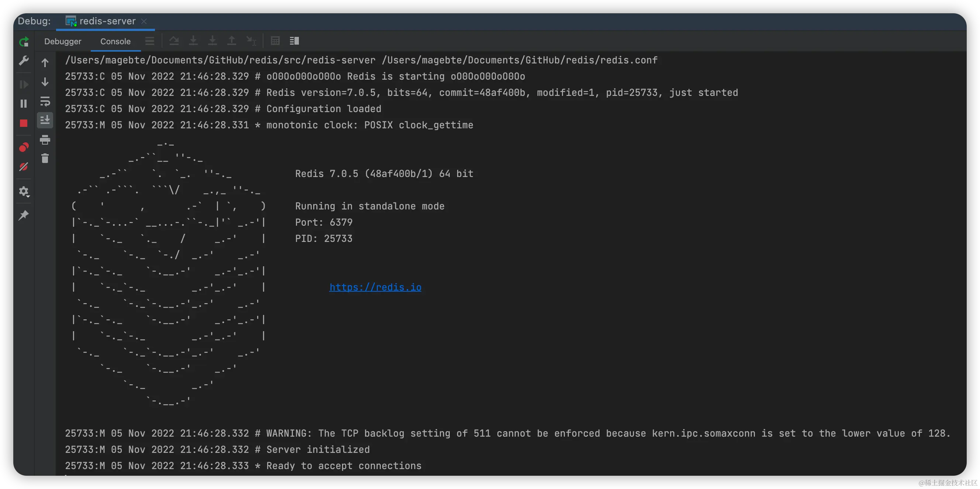Toggle Scroll to End of console

pos(45,120)
